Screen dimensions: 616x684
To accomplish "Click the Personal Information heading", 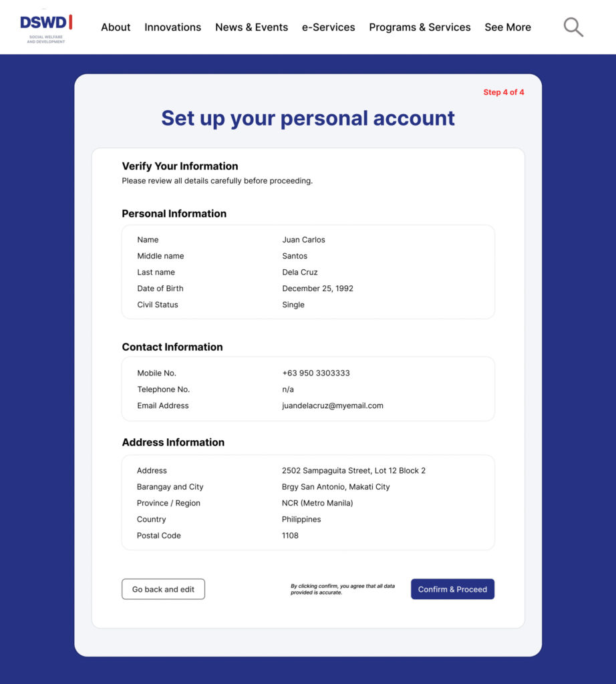I will click(x=174, y=214).
